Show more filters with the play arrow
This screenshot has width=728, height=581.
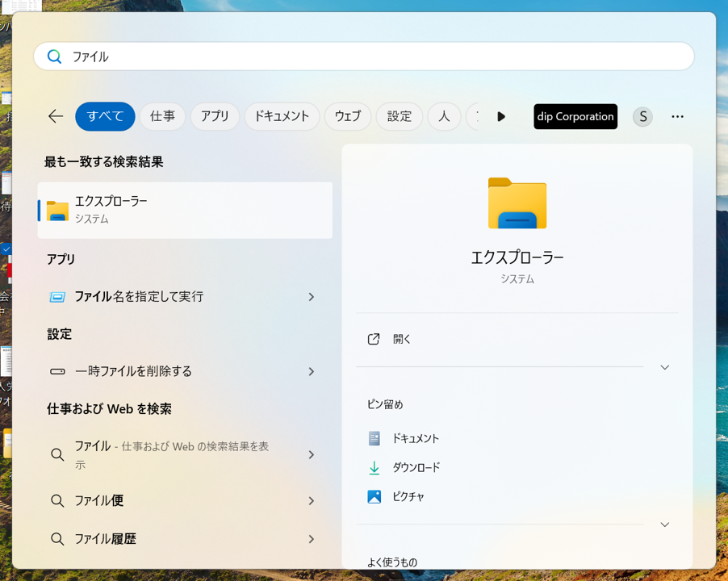[x=501, y=116]
